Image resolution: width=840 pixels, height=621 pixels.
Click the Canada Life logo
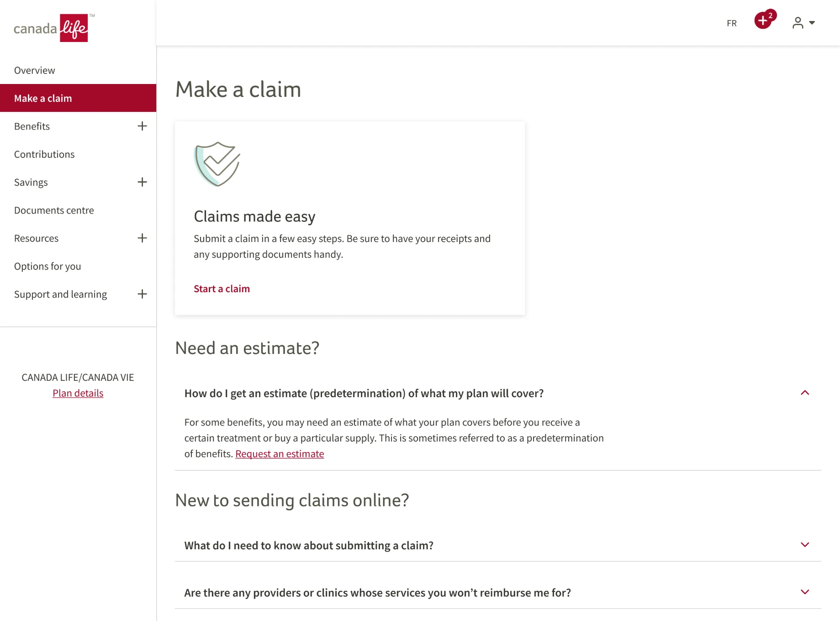[x=53, y=28]
